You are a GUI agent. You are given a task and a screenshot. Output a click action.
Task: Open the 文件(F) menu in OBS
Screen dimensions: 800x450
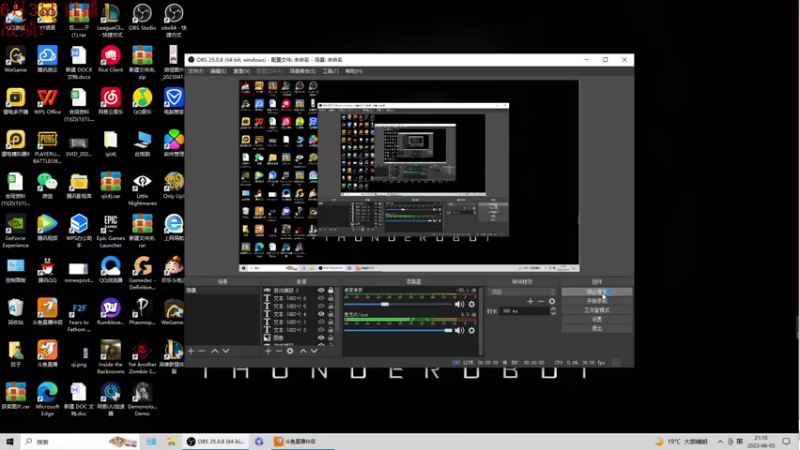click(195, 71)
